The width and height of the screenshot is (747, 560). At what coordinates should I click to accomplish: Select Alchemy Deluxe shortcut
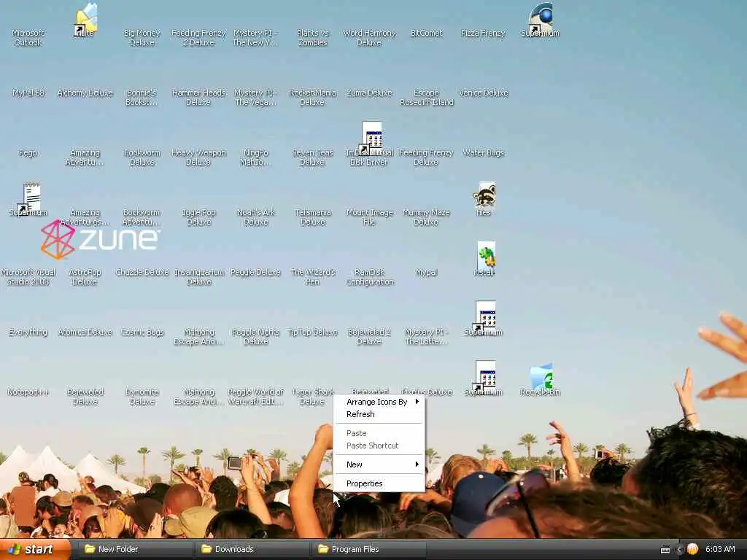(x=85, y=93)
